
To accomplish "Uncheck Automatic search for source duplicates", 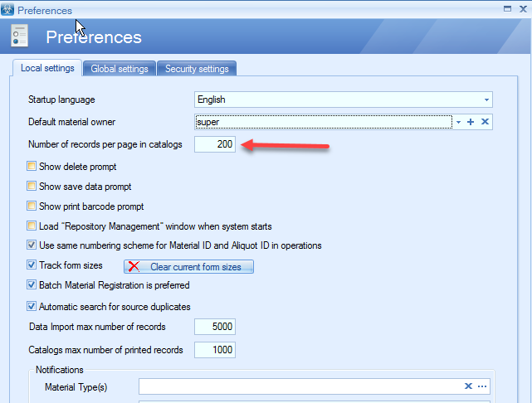I will tap(32, 306).
